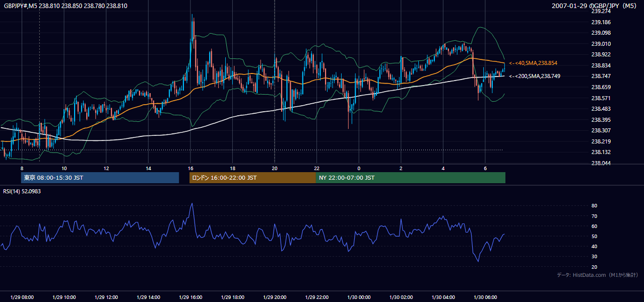Click the 1/29 22:00 bottom date label

pos(316,297)
